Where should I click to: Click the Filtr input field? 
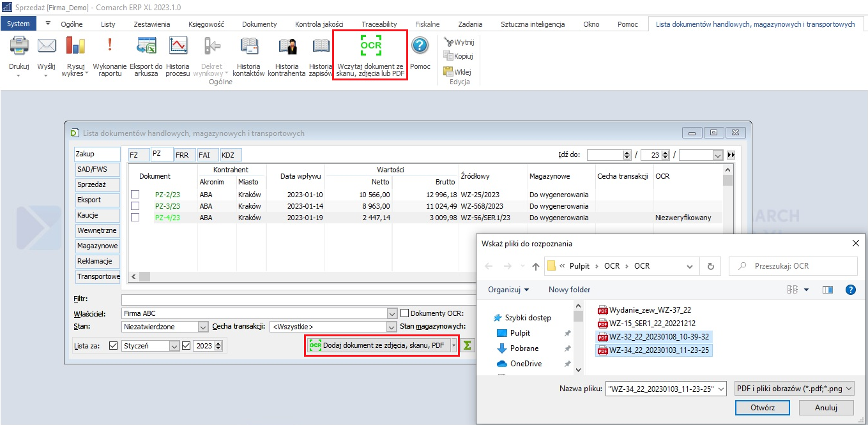click(299, 299)
